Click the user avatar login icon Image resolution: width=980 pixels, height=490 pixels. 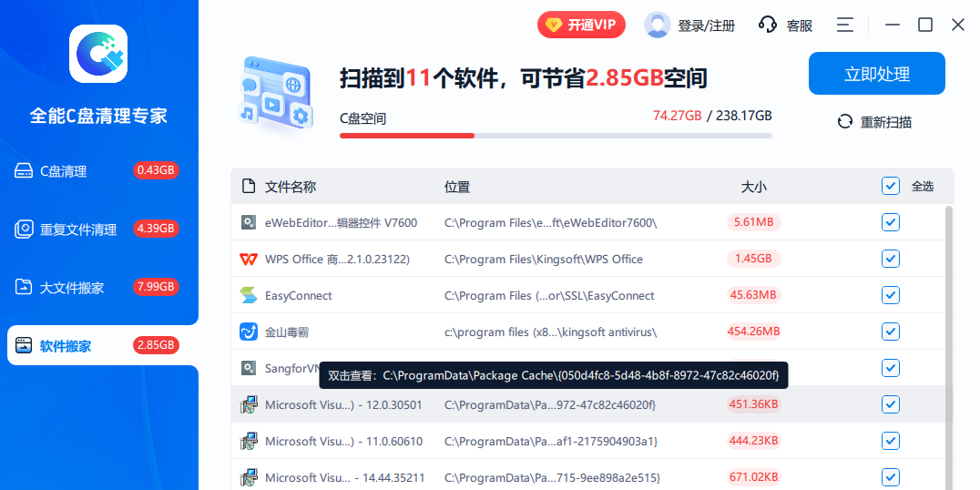(x=658, y=26)
